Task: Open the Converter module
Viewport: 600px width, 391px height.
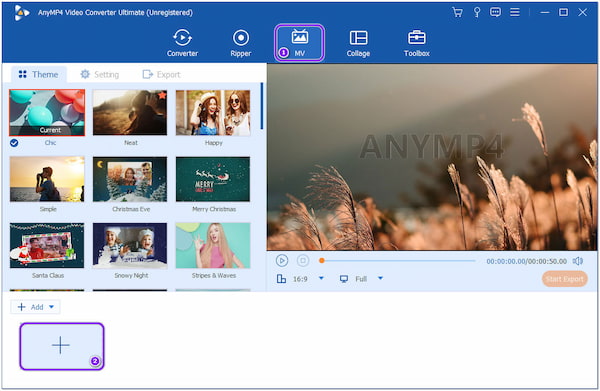Action: (x=182, y=43)
